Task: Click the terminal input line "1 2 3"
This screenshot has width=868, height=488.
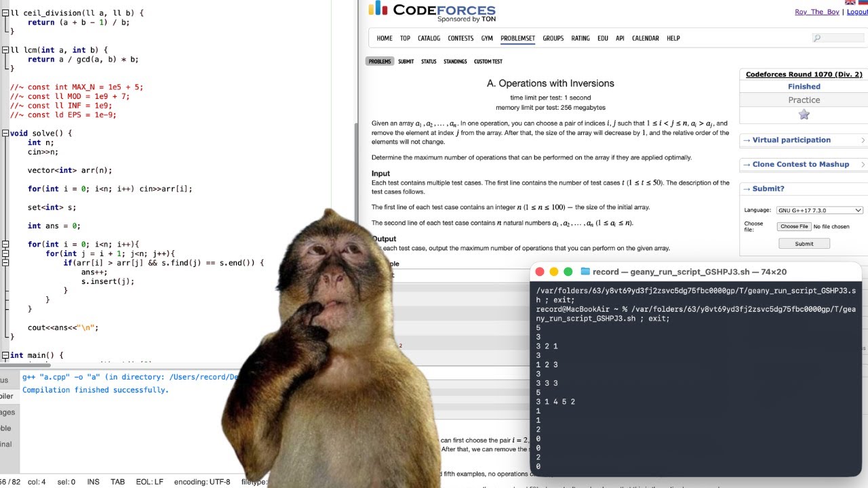Action: (547, 365)
